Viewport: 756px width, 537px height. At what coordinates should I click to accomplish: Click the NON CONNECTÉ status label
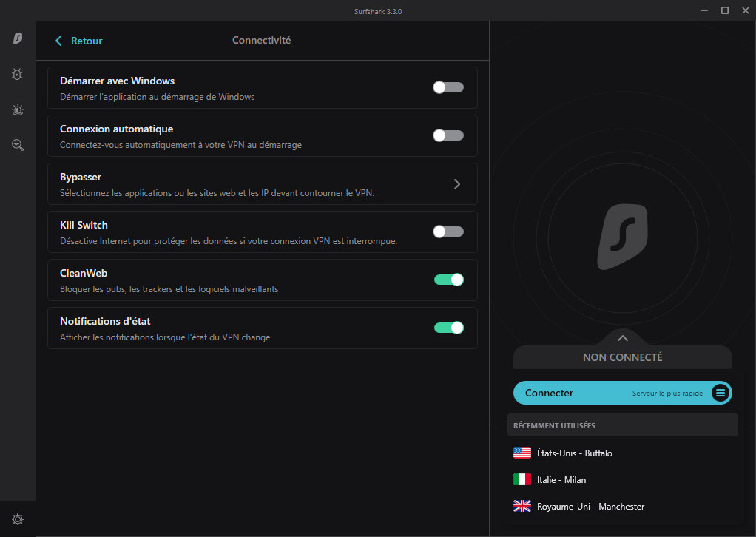(x=622, y=357)
